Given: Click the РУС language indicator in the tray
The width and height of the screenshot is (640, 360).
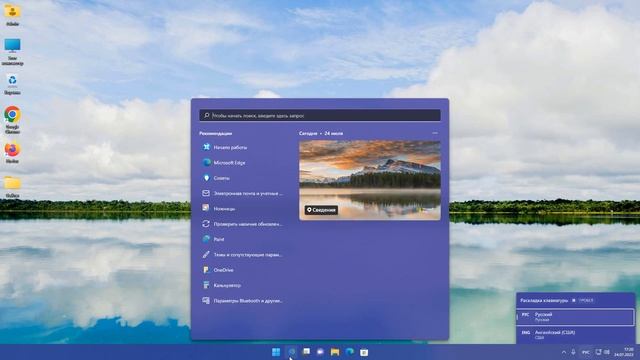Looking at the screenshot, I should (586, 352).
